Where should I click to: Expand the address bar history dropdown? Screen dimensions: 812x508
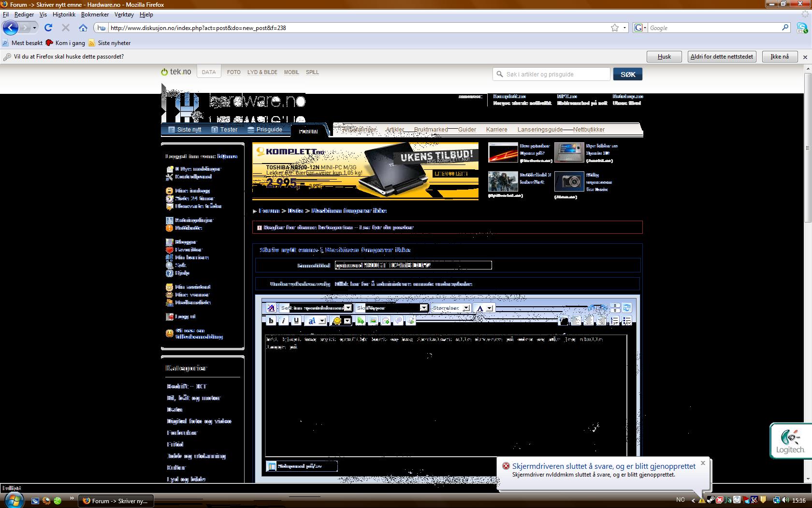pyautogui.click(x=624, y=28)
